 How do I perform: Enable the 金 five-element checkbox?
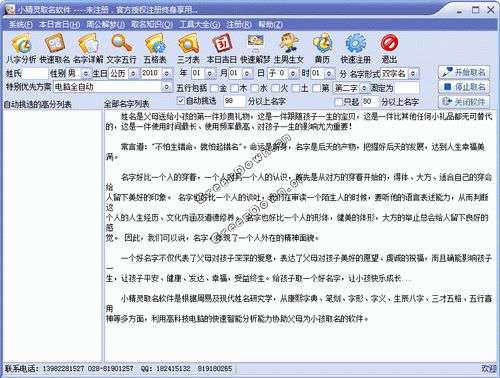(214, 88)
